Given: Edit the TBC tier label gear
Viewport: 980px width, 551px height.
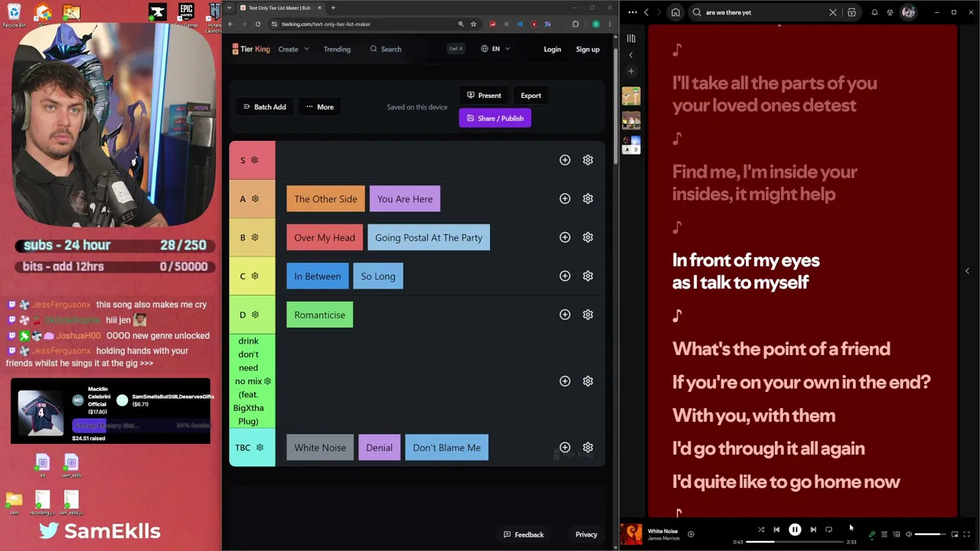Looking at the screenshot, I should click(x=260, y=448).
